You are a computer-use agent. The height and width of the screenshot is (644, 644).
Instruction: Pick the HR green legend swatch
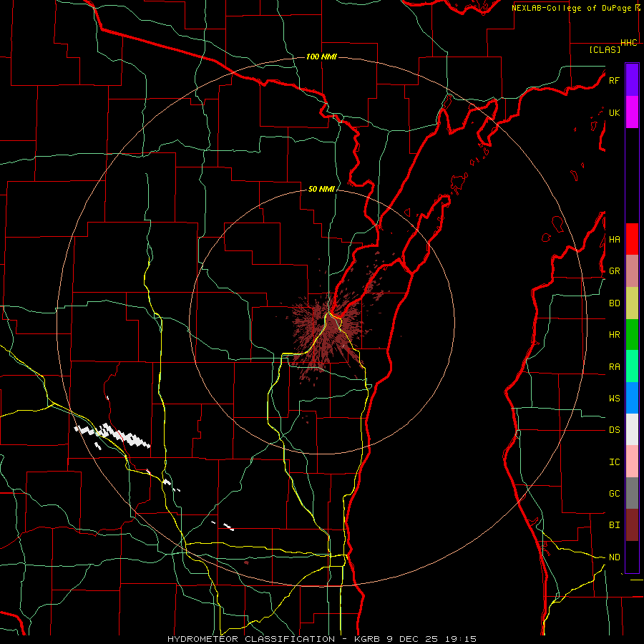point(632,335)
